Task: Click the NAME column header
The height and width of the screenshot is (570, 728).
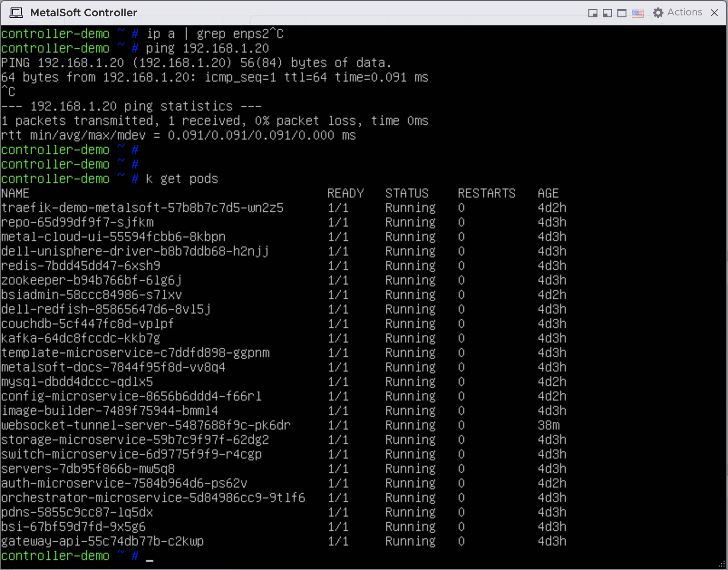Action: tap(15, 193)
